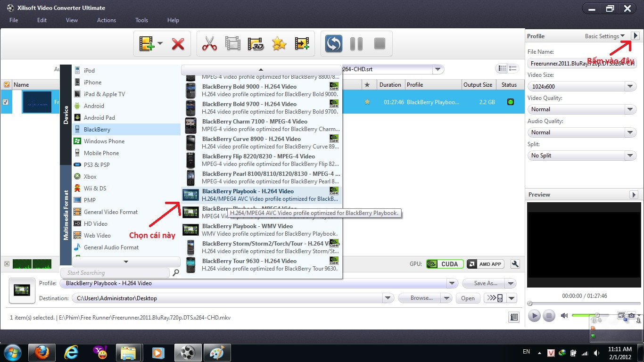The height and width of the screenshot is (362, 644).
Task: Select the HD Video format category
Action: click(126, 224)
